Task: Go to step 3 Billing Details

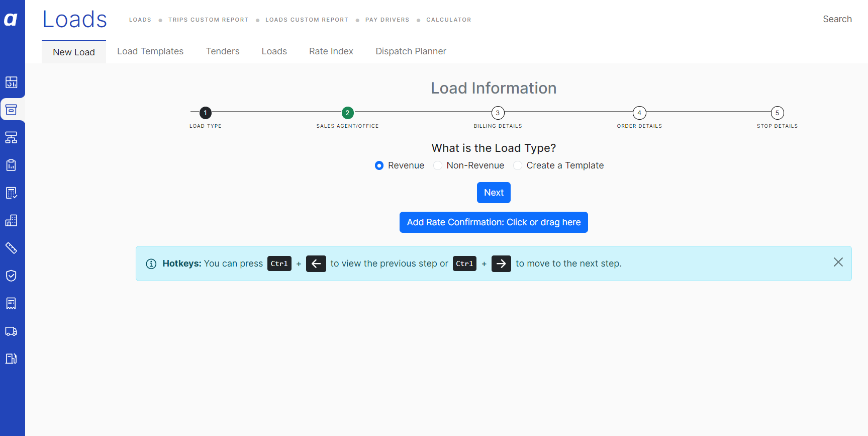Action: point(498,113)
